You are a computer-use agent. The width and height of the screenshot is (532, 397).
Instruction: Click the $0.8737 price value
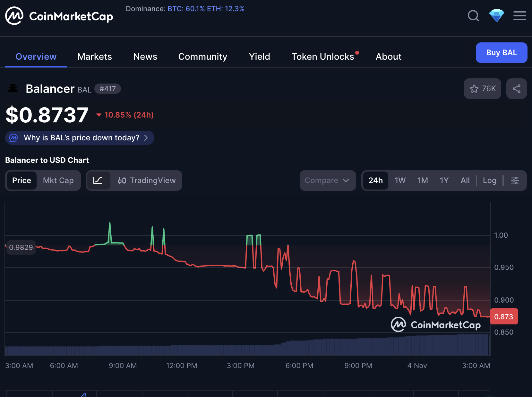(x=47, y=115)
